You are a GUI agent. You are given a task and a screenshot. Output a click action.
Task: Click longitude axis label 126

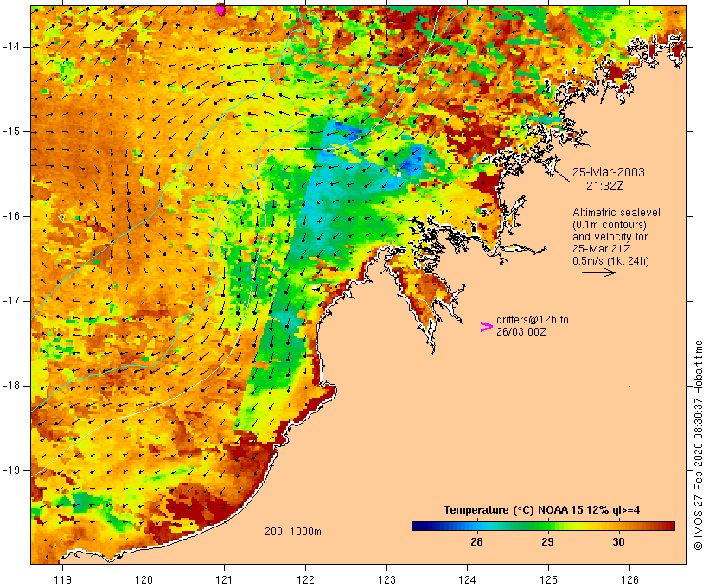click(629, 579)
